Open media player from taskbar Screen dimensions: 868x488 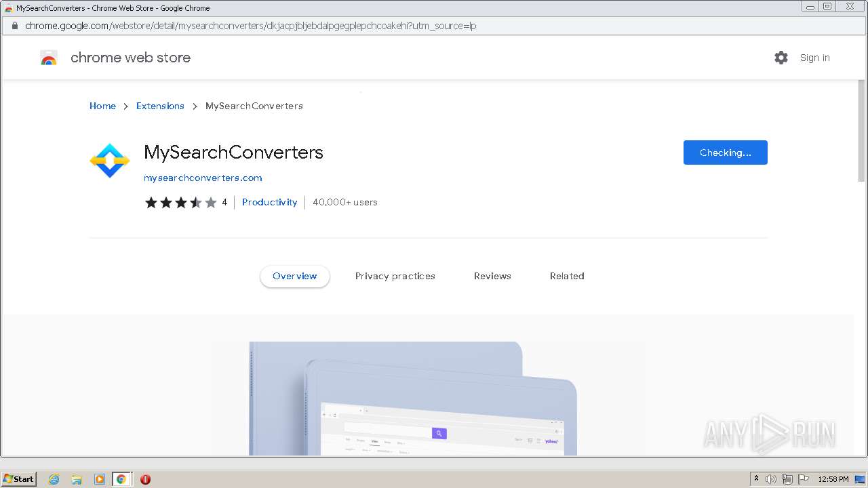pyautogui.click(x=99, y=479)
